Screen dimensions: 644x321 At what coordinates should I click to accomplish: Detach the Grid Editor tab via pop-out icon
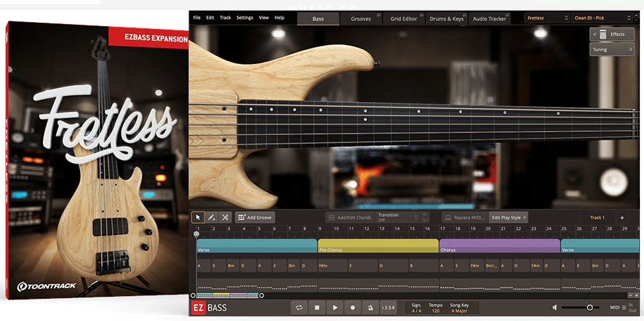pos(421,15)
